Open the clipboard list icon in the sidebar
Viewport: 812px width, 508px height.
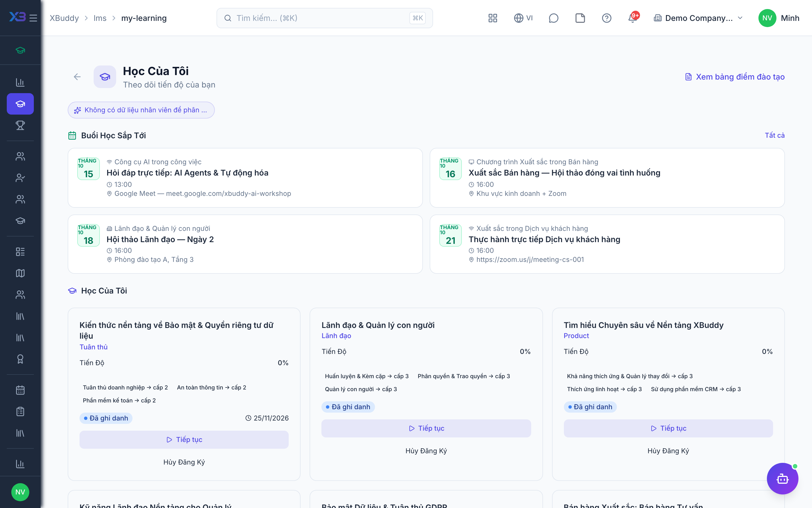coord(20,411)
